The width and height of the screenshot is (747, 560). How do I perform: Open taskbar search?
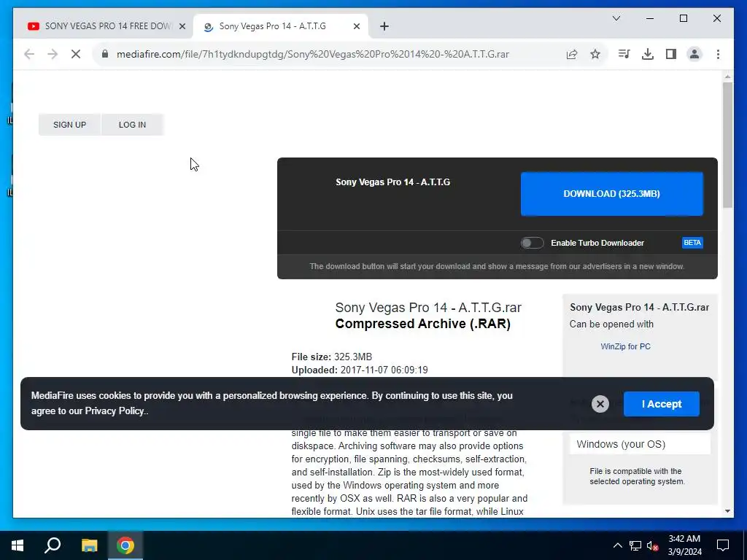pyautogui.click(x=53, y=545)
